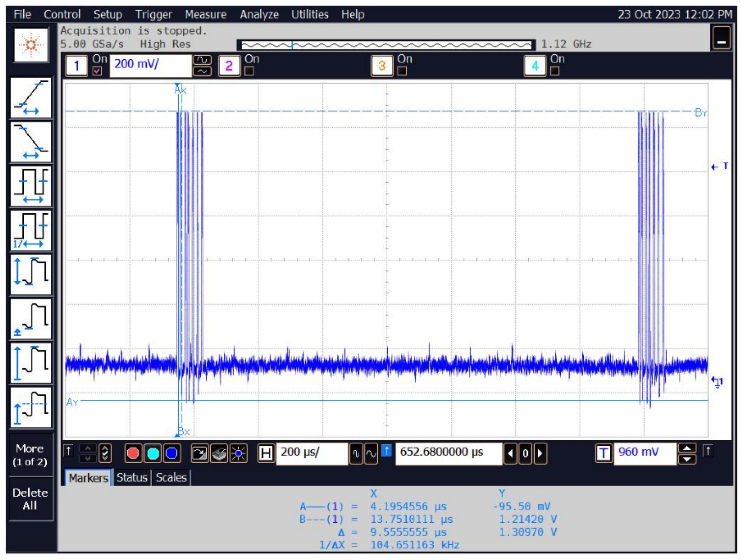This screenshot has width=741, height=560.
Task: Switch to the Status tab
Action: pos(132,477)
